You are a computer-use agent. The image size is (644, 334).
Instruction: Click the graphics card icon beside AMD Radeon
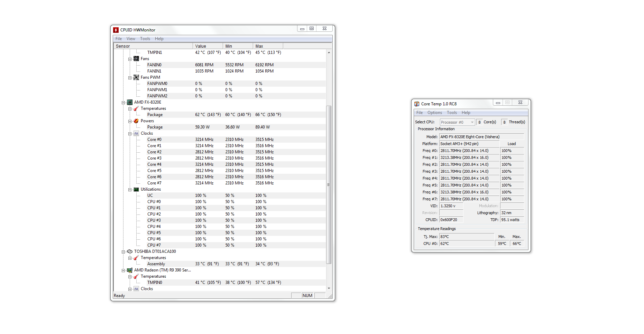(x=130, y=270)
